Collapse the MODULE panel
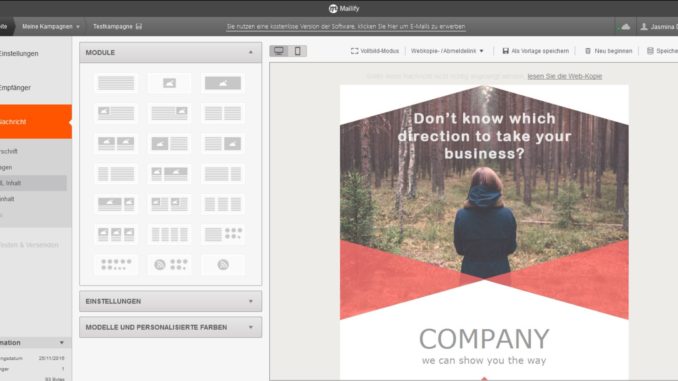Image resolution: width=678 pixels, height=381 pixels. coord(250,52)
